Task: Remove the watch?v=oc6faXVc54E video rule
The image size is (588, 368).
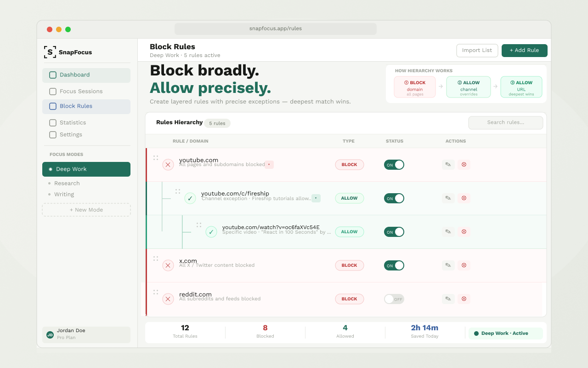Action: pyautogui.click(x=464, y=232)
